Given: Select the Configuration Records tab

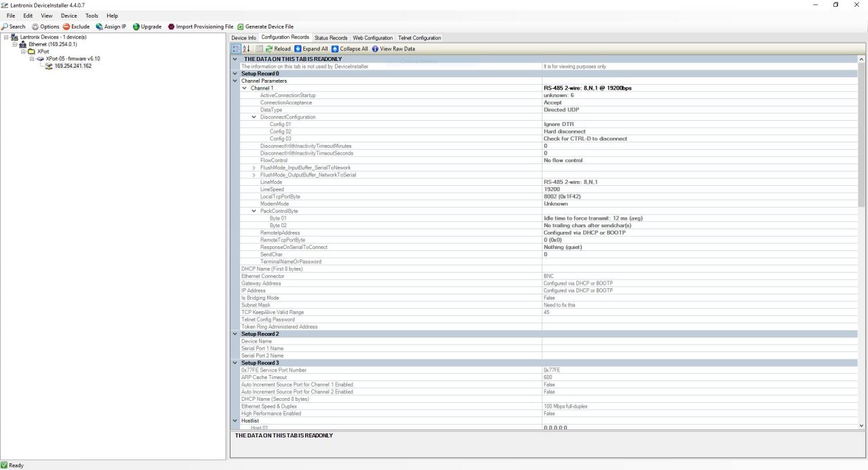Looking at the screenshot, I should pyautogui.click(x=285, y=37).
